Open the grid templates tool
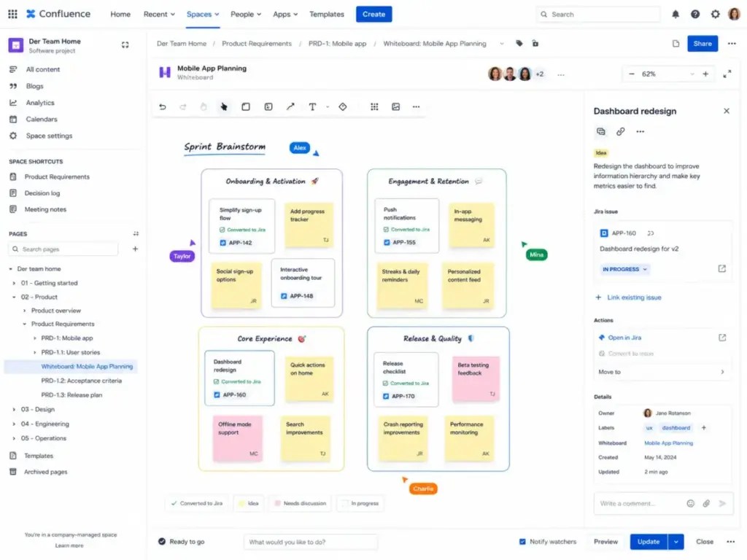The image size is (747, 560). (x=374, y=106)
